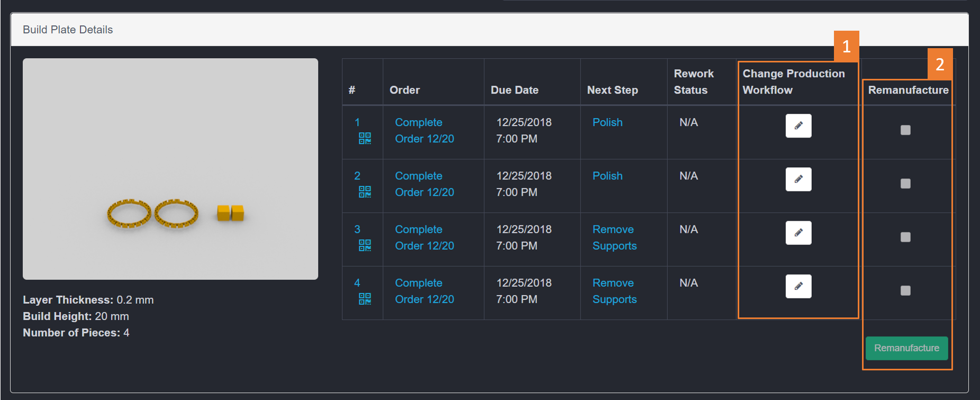980x400 pixels.
Task: Click Remove Supports link in row 3
Action: point(614,238)
